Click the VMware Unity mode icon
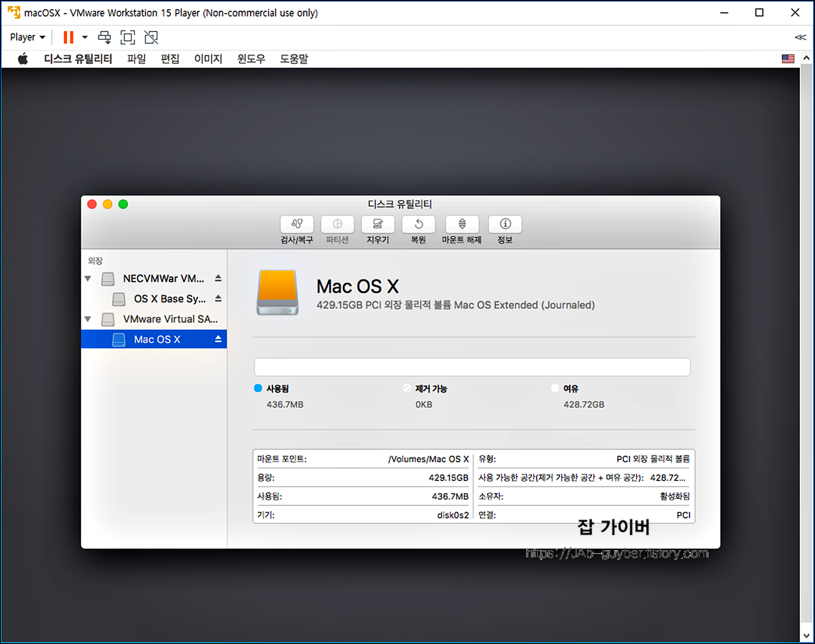The width and height of the screenshot is (815, 644). (151, 37)
